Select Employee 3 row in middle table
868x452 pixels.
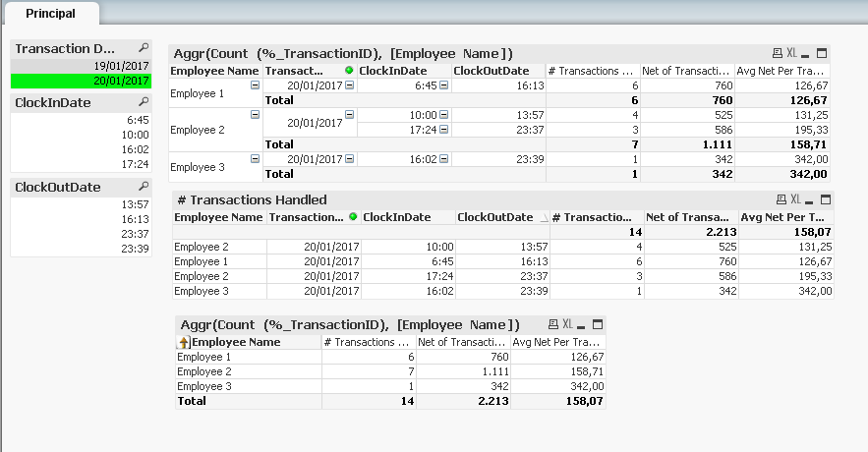(x=502, y=291)
